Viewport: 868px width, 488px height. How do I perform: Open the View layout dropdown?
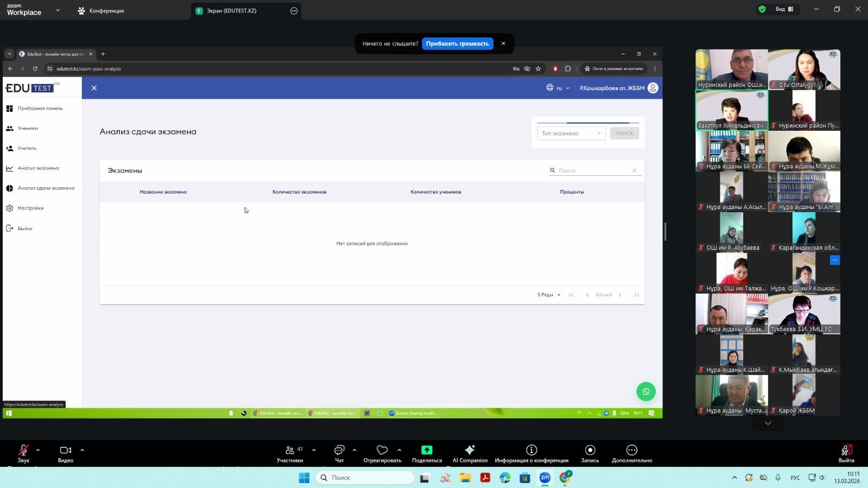(x=784, y=9)
